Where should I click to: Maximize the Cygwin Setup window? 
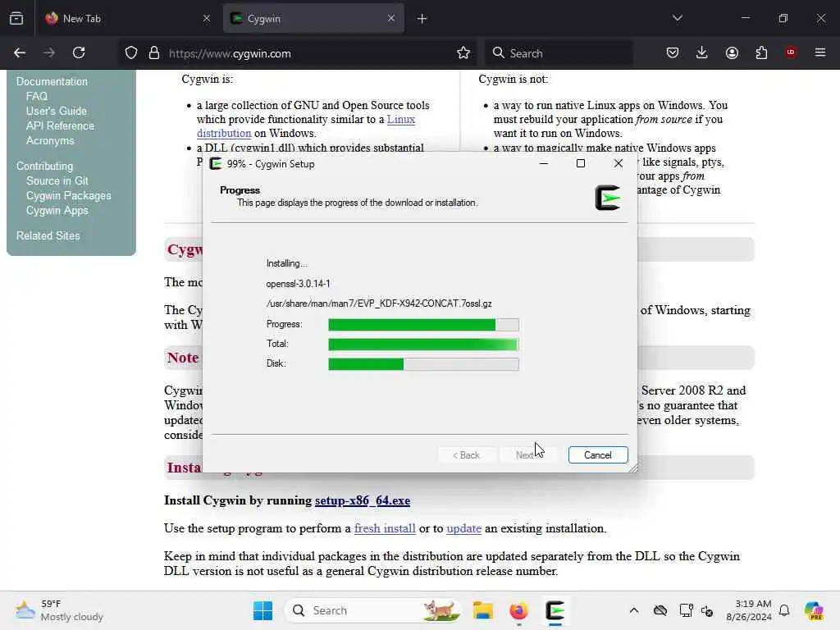(580, 163)
